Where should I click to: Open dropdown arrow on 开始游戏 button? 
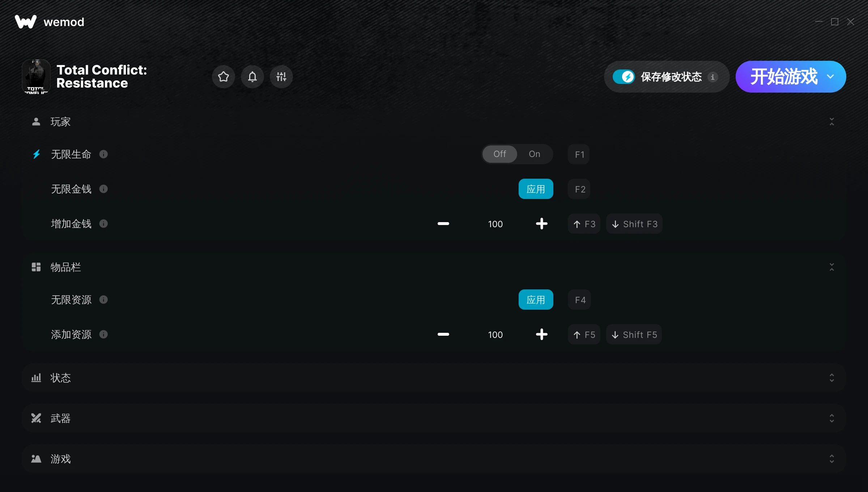[x=830, y=77]
